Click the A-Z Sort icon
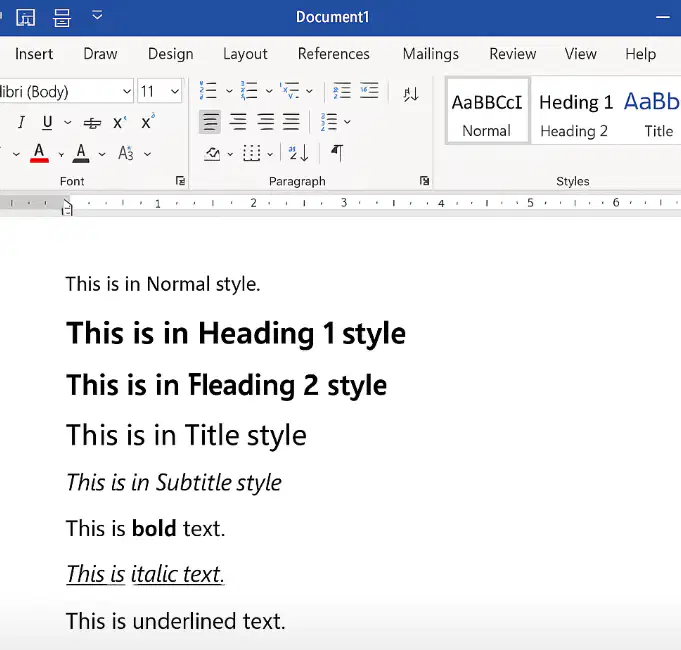 point(298,153)
